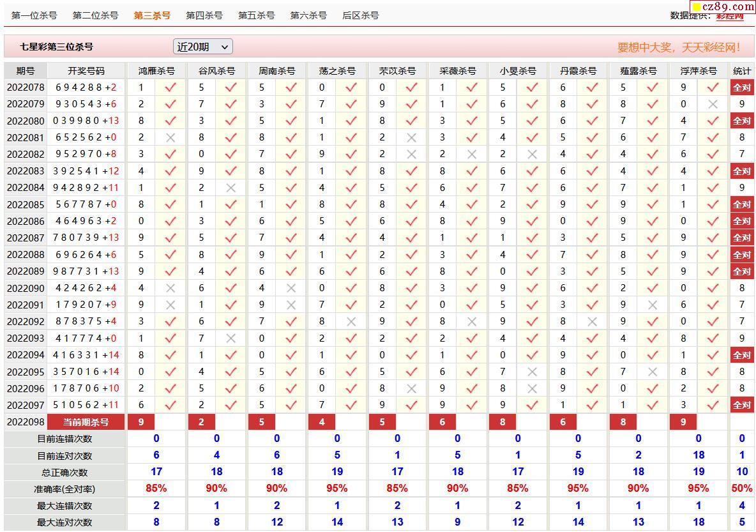756x532 pixels.
Task: Click the check mark for 鸿雁杀号 in row 2022078
Action: tap(170, 87)
